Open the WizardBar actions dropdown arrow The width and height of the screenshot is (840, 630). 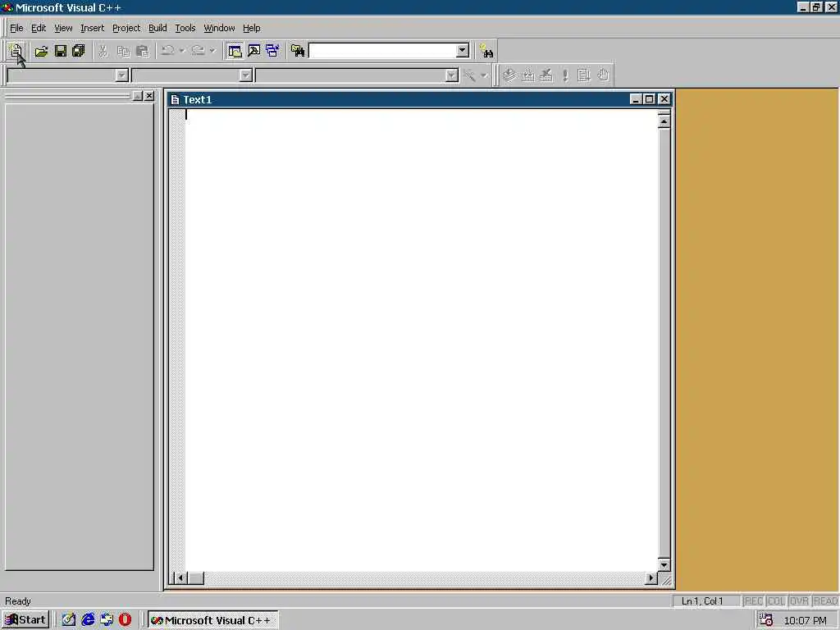(484, 75)
